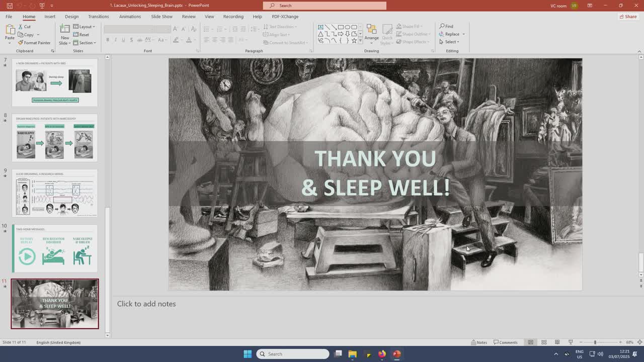Screen dimensions: 644x362
Task: Select slide 8 thumbnail Narcolepsy
Action: [55, 138]
